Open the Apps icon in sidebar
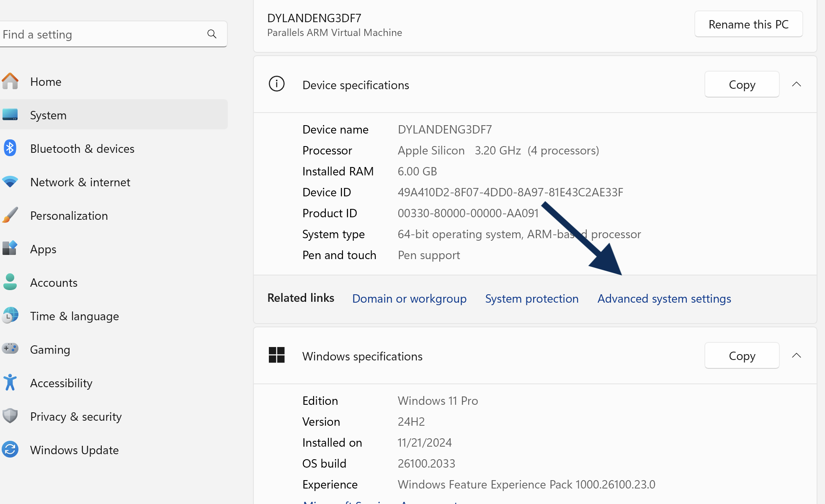825x504 pixels. (x=10, y=248)
